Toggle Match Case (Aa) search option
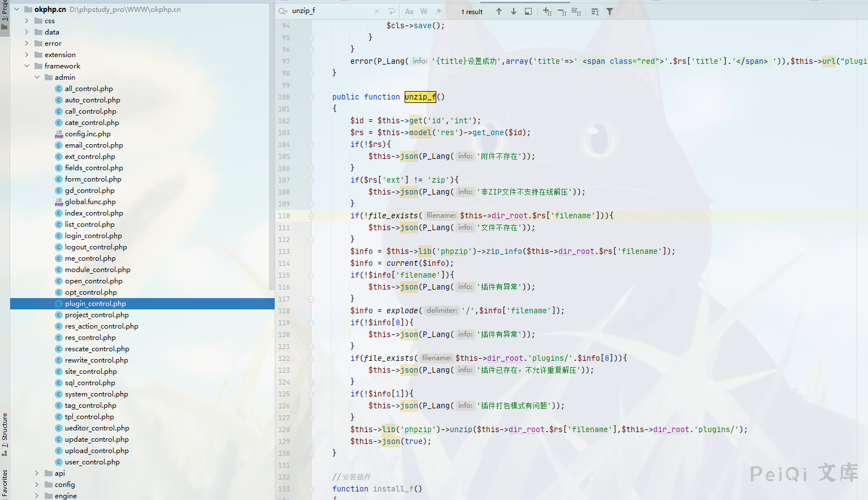 click(x=409, y=11)
